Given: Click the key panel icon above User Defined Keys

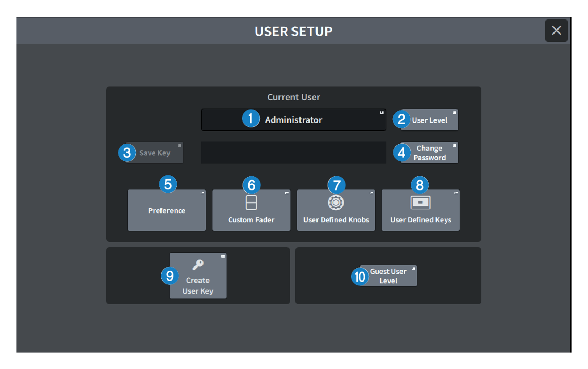Looking at the screenshot, I should (420, 202).
